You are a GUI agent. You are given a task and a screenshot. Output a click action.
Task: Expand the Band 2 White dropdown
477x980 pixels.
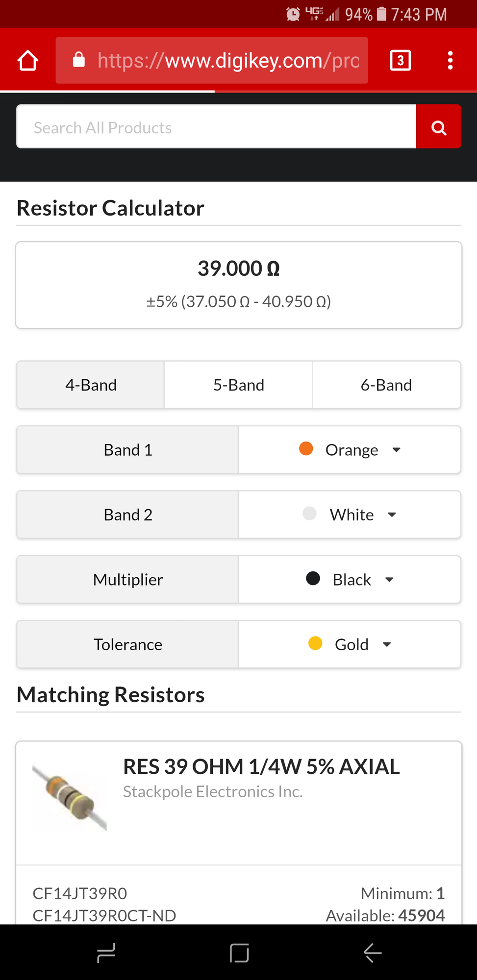350,515
